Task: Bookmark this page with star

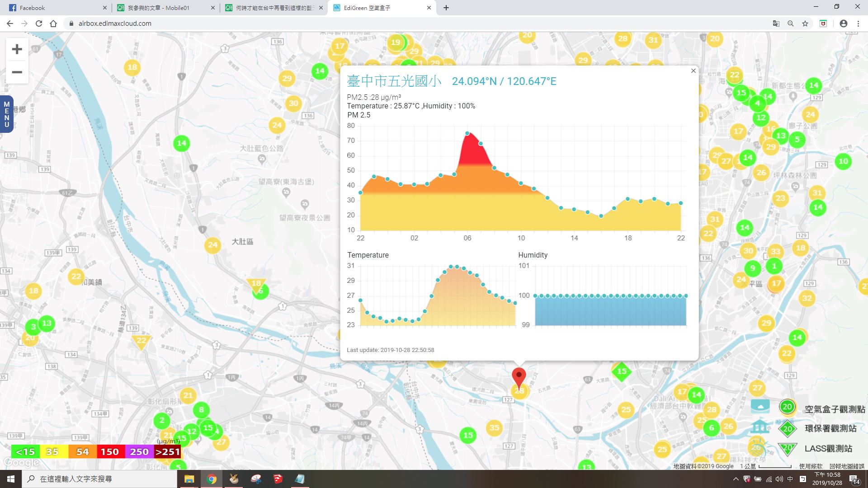Action: [805, 23]
